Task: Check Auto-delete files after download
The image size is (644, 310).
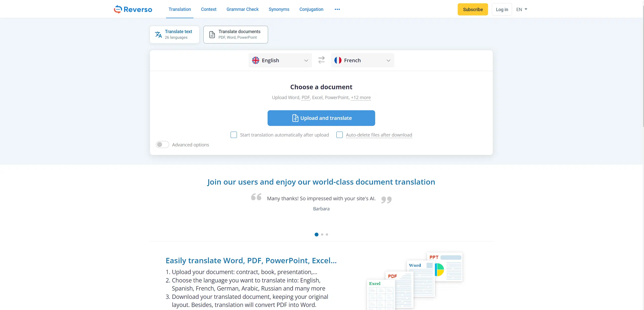Action: coord(339,135)
